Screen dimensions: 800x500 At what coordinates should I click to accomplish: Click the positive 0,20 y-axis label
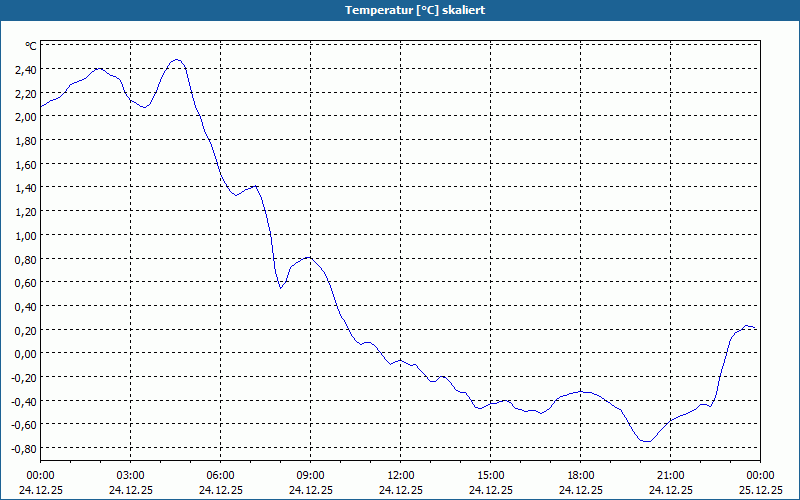pos(26,331)
